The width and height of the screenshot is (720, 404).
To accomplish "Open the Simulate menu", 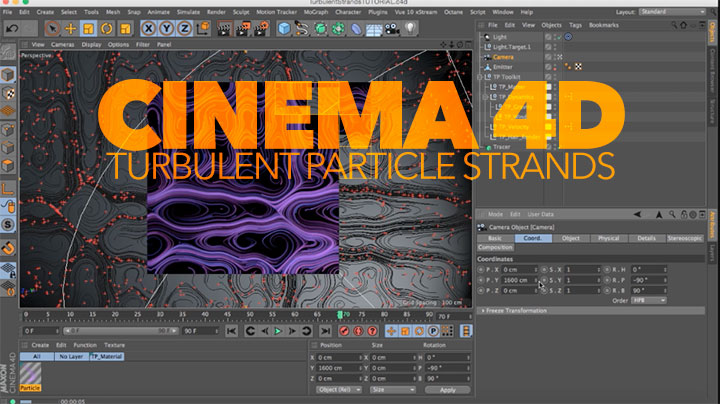I will (x=188, y=12).
